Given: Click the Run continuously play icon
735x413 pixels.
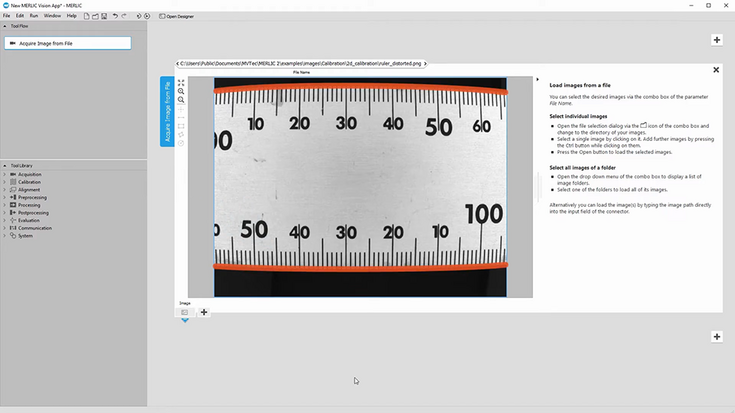Looking at the screenshot, I should click(147, 16).
